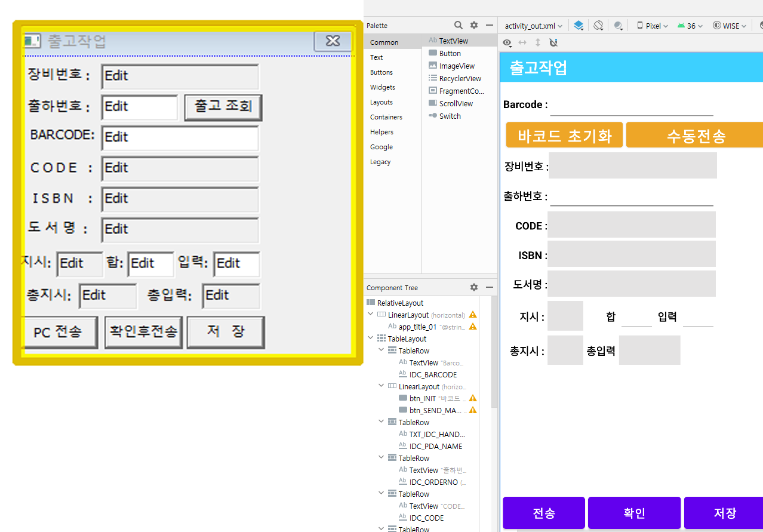Viewport: 763px width, 532px height.
Task: Open the activity_out.xml file dropdown
Action: pos(533,26)
